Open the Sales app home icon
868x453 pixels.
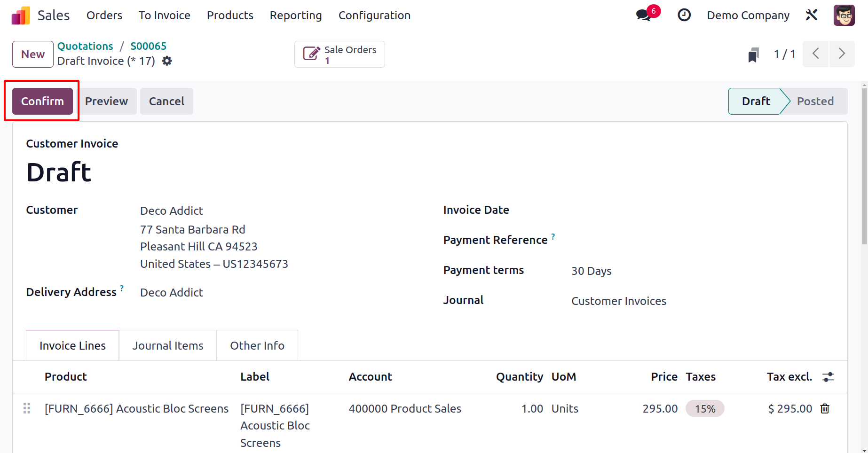[x=21, y=16]
